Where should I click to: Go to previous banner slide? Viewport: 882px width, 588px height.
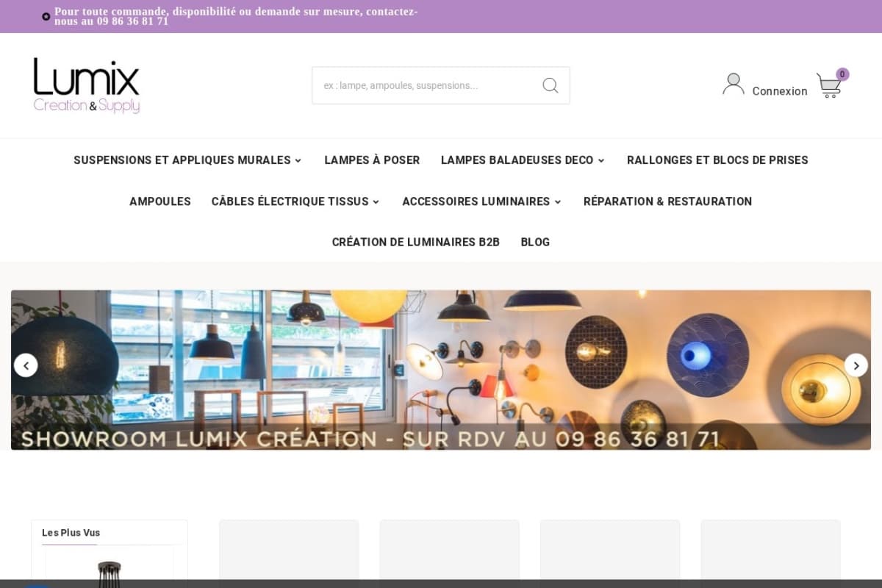coord(26,365)
